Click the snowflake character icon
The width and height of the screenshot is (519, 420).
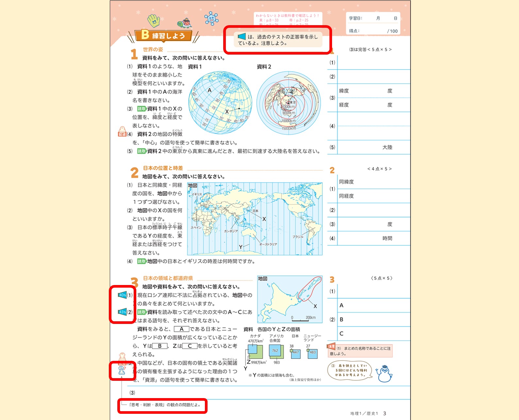(211, 18)
